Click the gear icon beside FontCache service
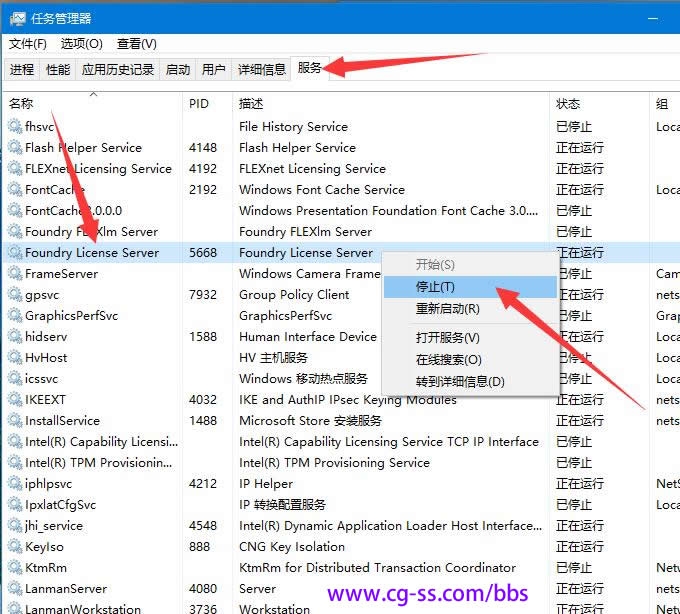Viewport: 680px width, 614px height. tap(14, 190)
